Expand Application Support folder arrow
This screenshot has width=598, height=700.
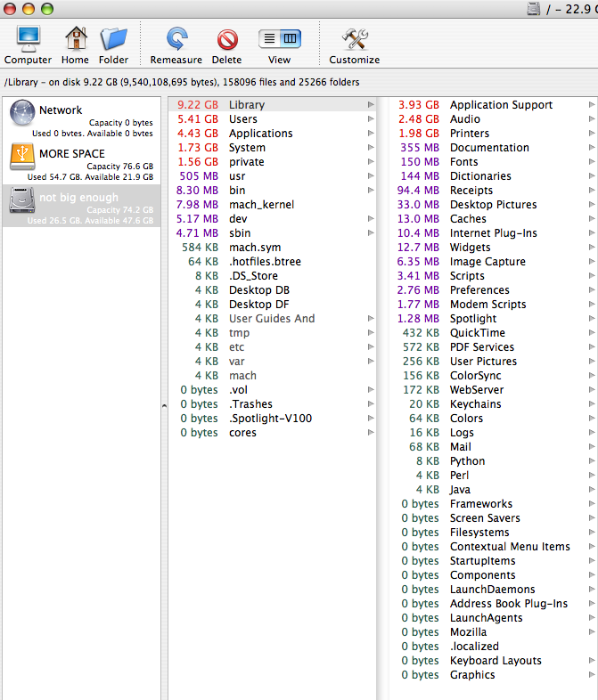coord(592,104)
